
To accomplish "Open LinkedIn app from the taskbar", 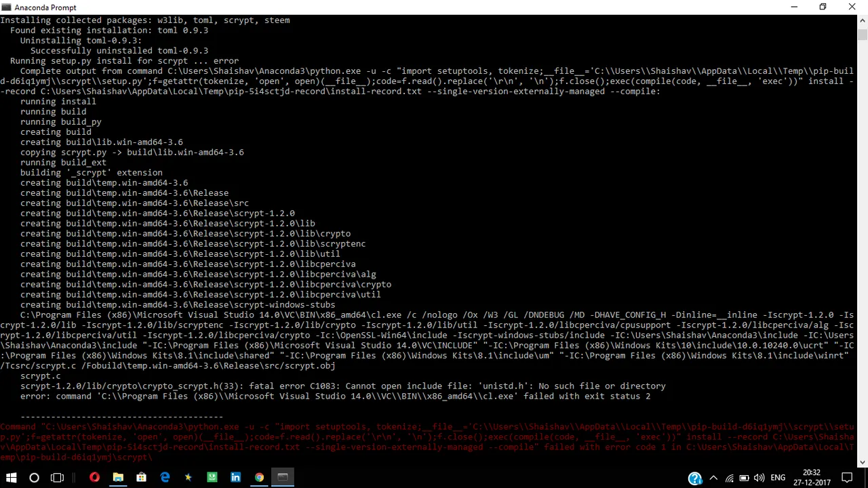I will tap(235, 478).
